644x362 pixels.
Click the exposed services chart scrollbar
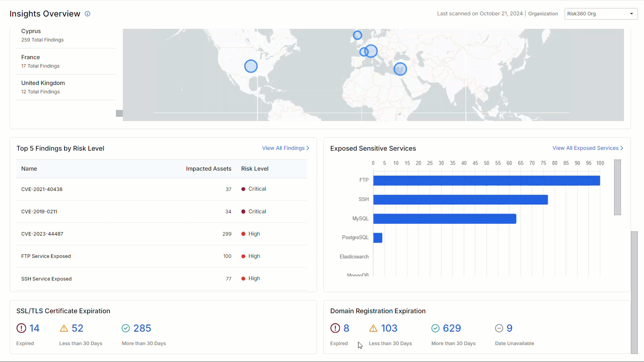617,188
